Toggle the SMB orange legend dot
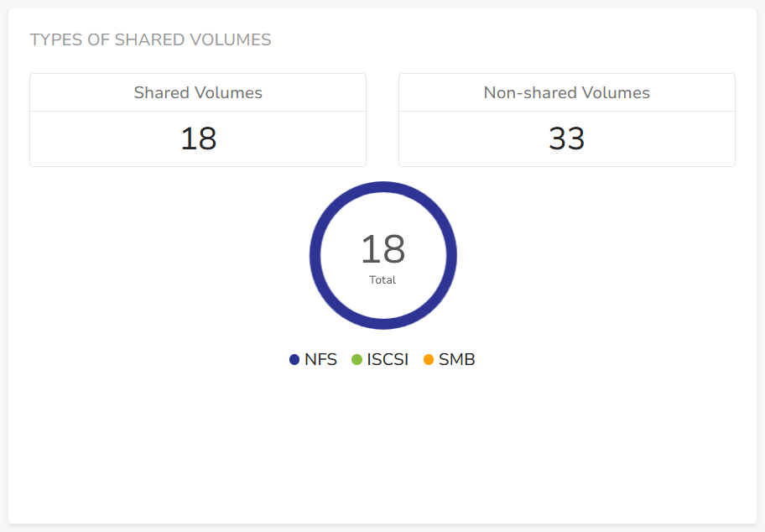Viewport: 765px width, 532px height. pyautogui.click(x=429, y=360)
